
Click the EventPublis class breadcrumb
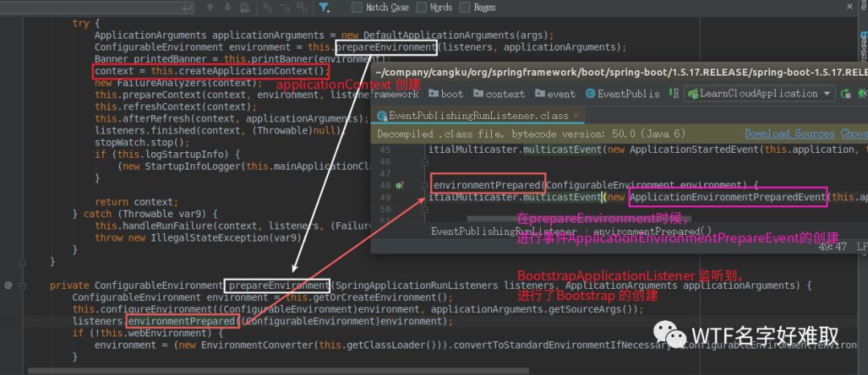point(622,93)
